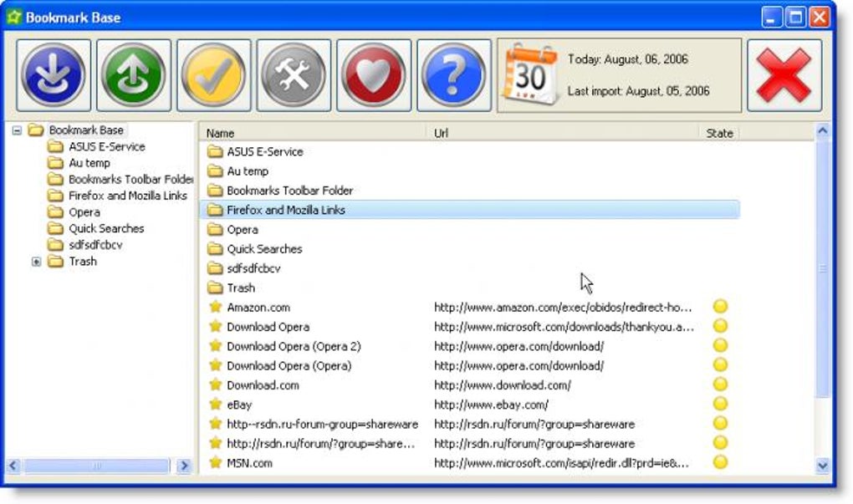Click the star icon beside Amazon.com
Image resolution: width=853 pixels, height=504 pixels.
pos(216,307)
